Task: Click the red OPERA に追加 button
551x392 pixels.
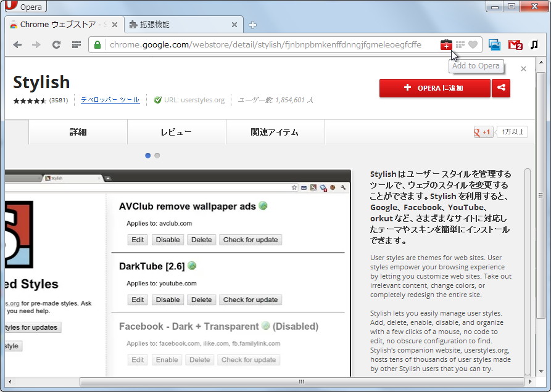Action: coord(434,88)
